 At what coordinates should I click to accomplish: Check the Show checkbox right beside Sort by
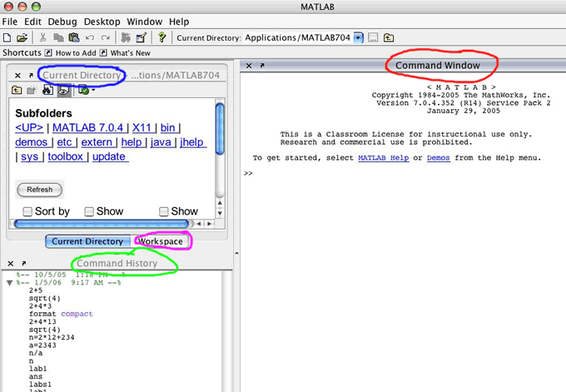pyautogui.click(x=89, y=211)
